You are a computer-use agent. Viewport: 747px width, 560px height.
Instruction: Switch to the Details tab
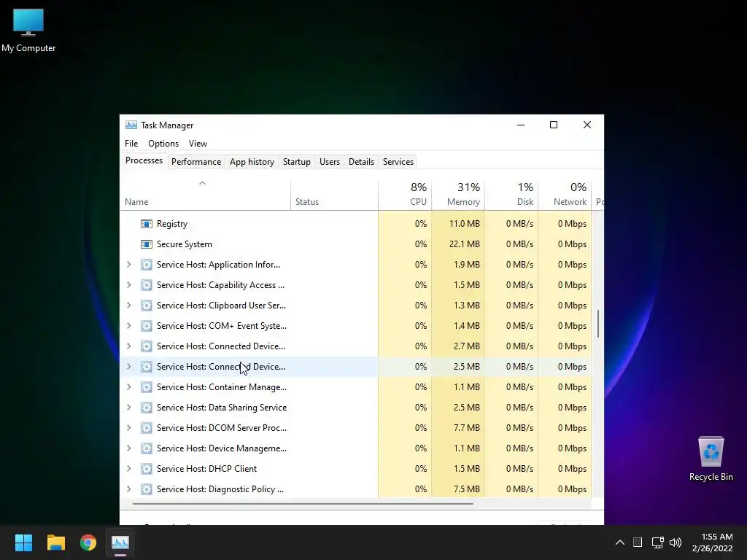[362, 162]
